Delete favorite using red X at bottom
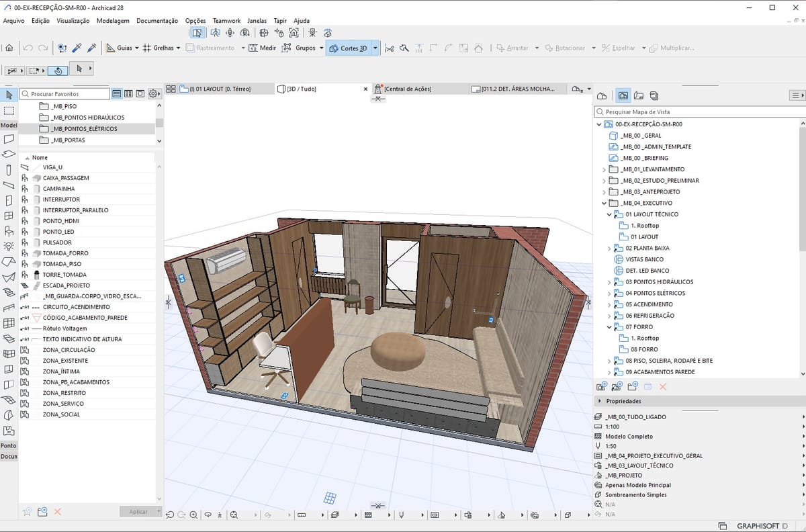 click(x=58, y=512)
